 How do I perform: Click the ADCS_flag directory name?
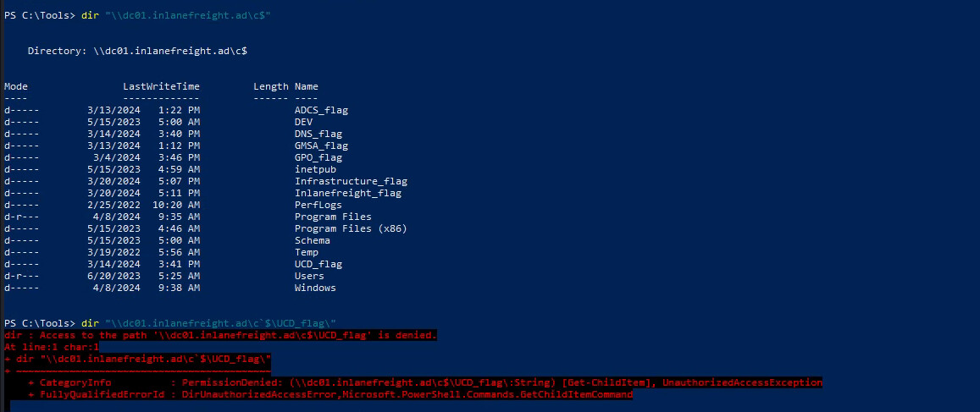click(321, 110)
